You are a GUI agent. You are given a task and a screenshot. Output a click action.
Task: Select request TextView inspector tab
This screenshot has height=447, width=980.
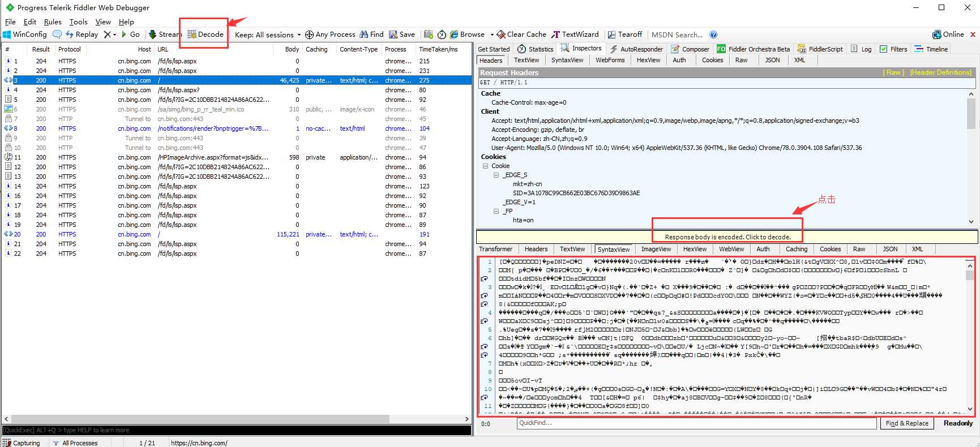tap(527, 60)
